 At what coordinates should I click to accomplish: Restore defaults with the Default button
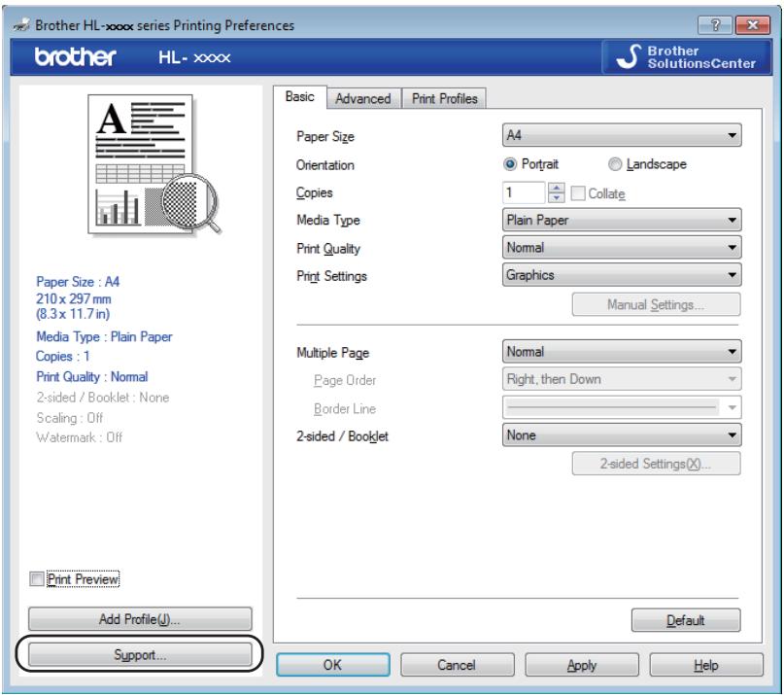coord(686,620)
